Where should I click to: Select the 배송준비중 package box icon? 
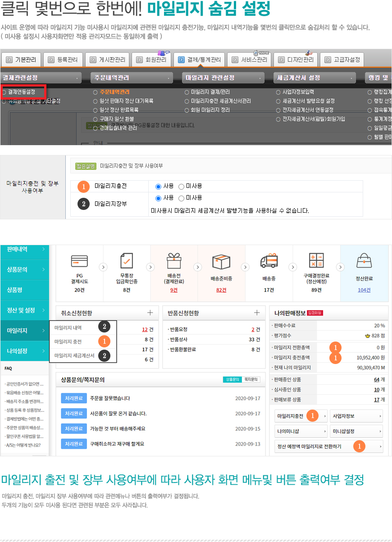[x=221, y=261]
